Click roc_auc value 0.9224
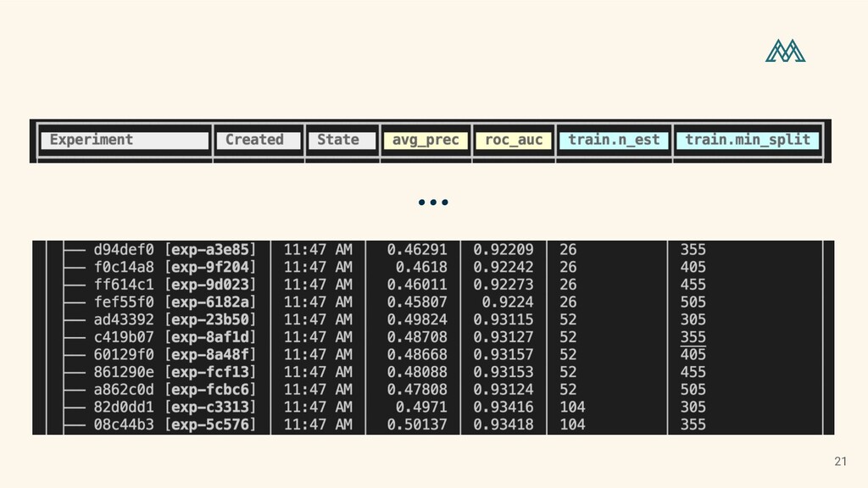 pyautogui.click(x=508, y=302)
